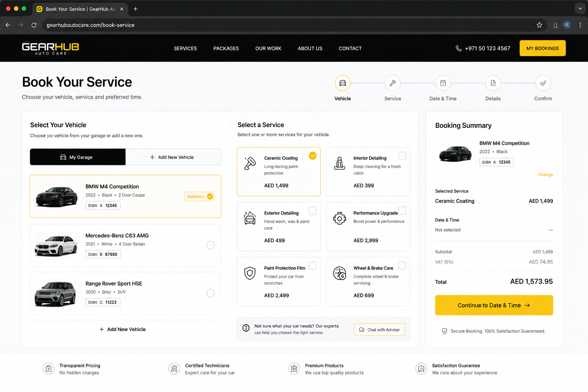Start a Chat with Advisor

click(379, 330)
